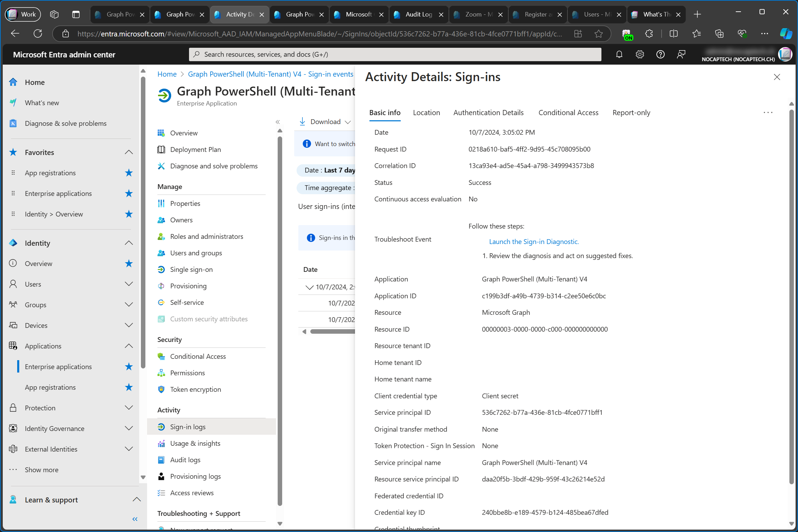This screenshot has height=532, width=798.
Task: Open the feedback person icon
Action: point(681,54)
